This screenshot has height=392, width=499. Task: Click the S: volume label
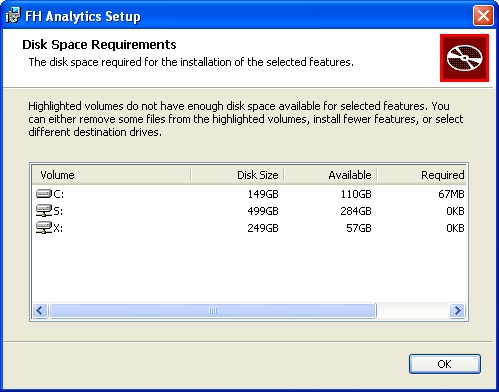tap(58, 211)
